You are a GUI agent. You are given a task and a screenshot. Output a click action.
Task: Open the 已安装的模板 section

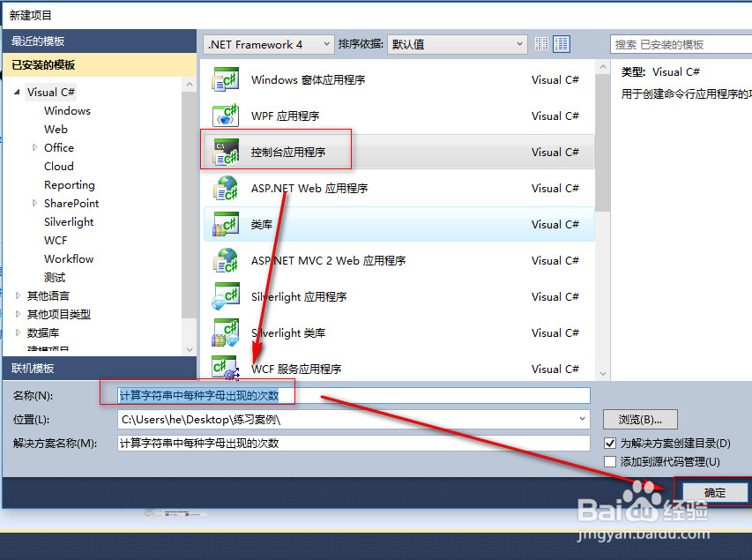pos(100,64)
